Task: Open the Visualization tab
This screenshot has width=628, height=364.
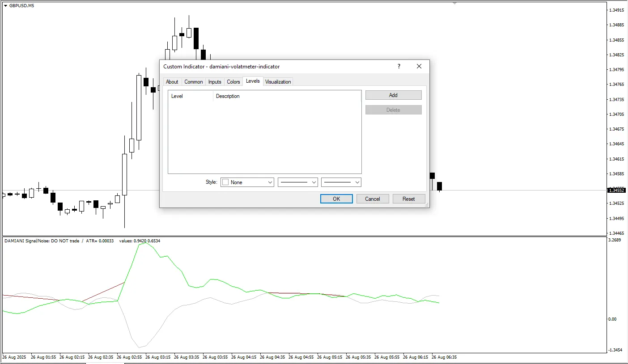Action: pos(278,82)
